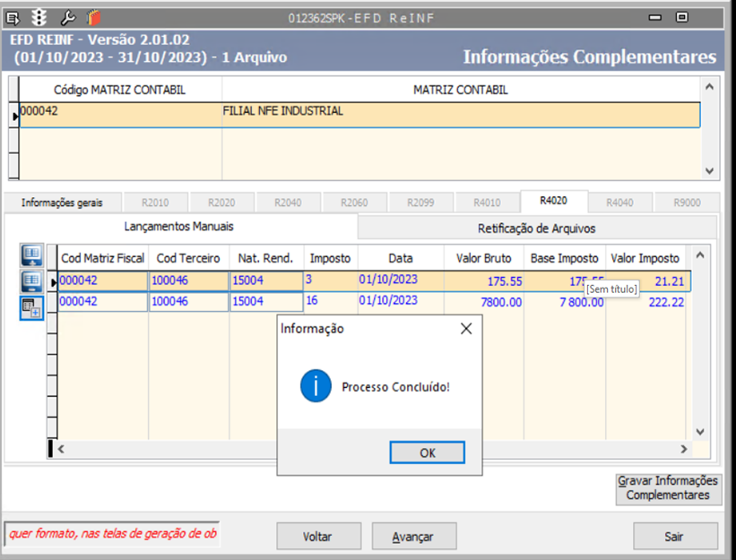
Task: Select the R4020 tab
Action: [553, 201]
